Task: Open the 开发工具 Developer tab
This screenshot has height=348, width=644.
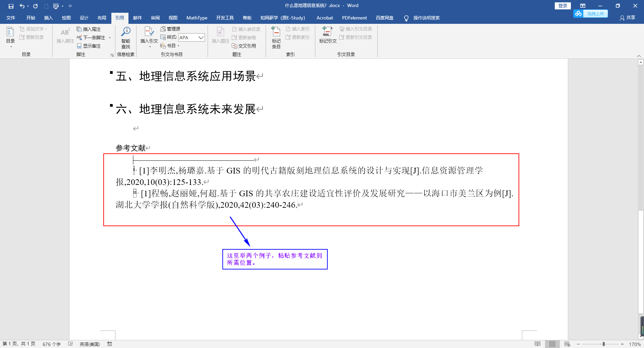Action: [225, 18]
